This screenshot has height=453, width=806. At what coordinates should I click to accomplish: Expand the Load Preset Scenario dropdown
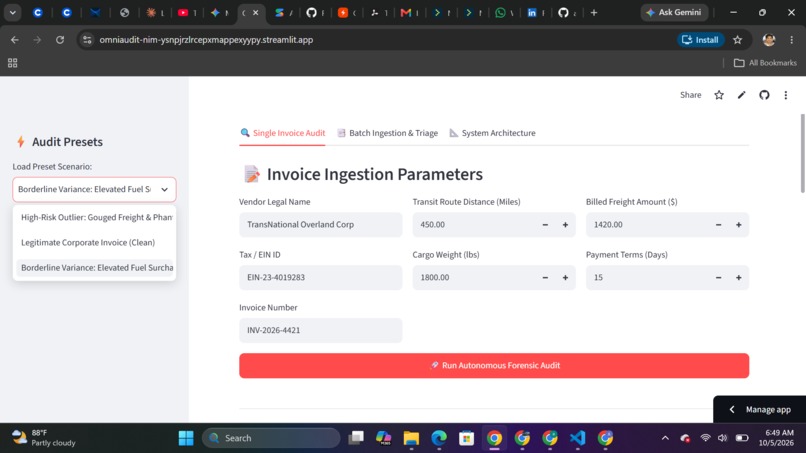click(94, 189)
